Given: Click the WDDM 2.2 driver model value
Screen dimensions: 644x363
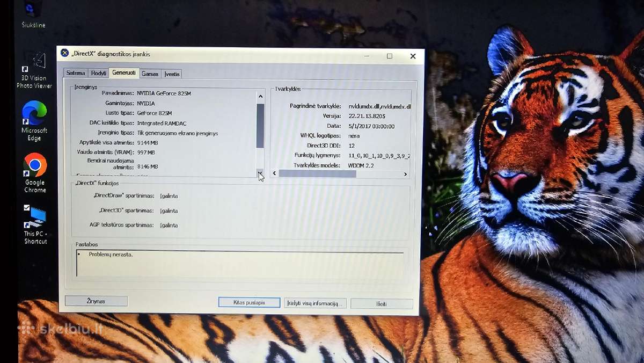Looking at the screenshot, I should pos(361,165).
